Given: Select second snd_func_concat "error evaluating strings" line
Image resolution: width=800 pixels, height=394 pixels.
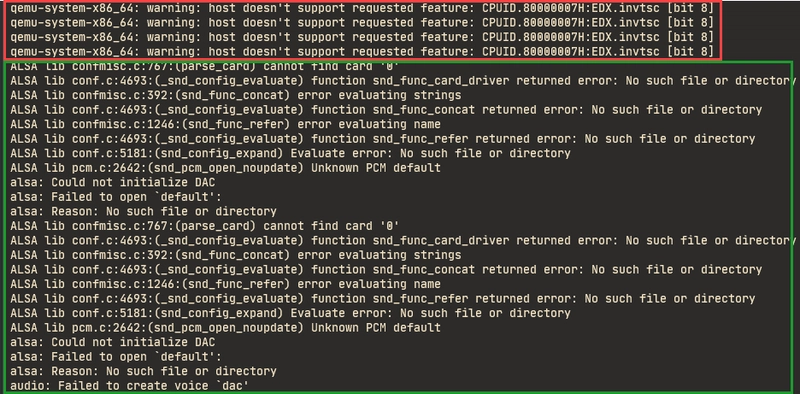Looking at the screenshot, I should coord(235,255).
